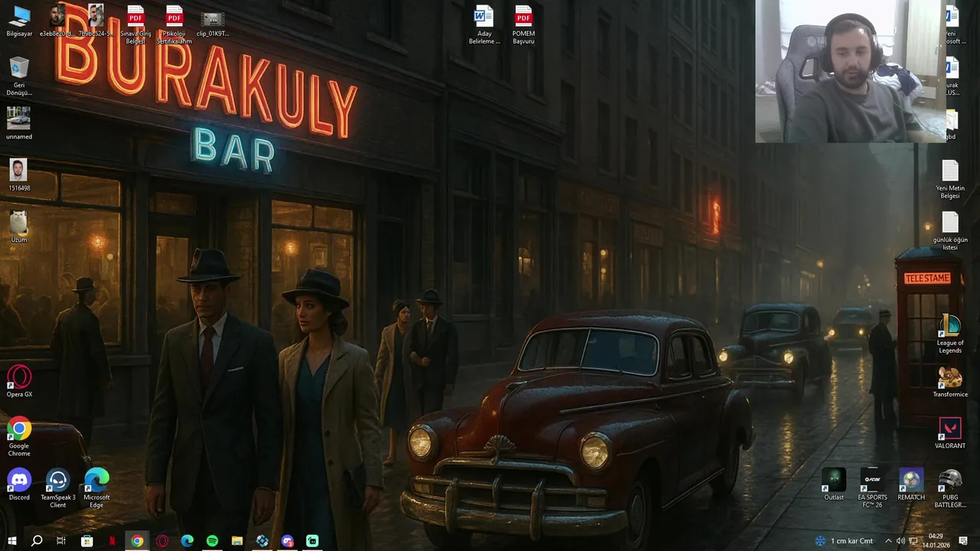
Task: Open the mint green taskbar app
Action: 312,541
